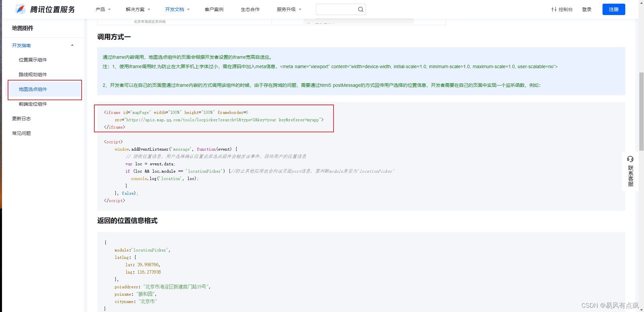Image resolution: width=644 pixels, height=312 pixels.
Task: Click the module:'locationPicker' line
Action: tap(143, 250)
